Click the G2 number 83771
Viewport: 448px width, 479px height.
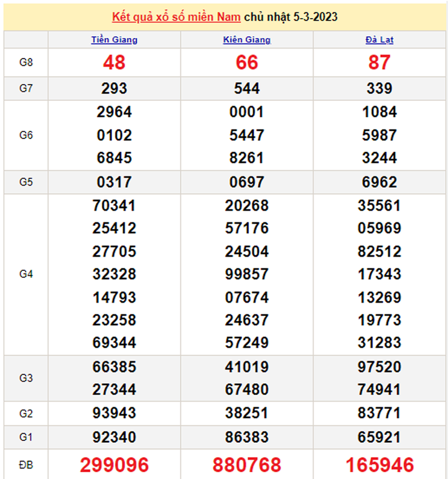(379, 413)
